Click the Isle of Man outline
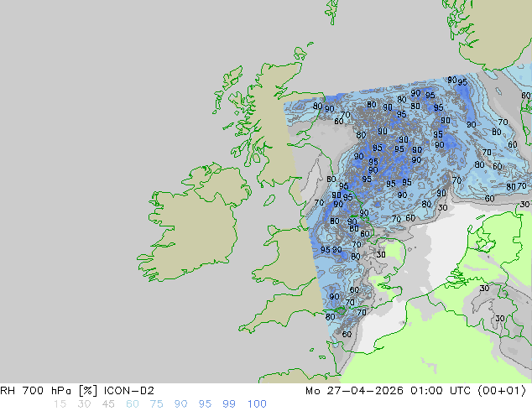 point(269,200)
